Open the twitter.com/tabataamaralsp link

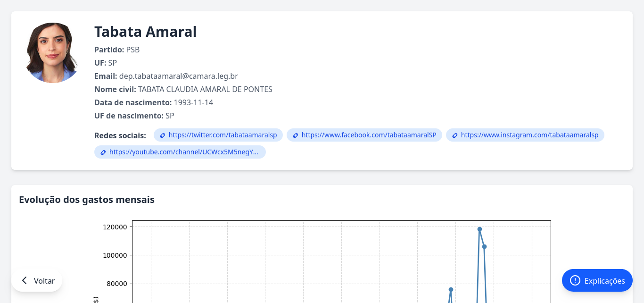tap(223, 135)
